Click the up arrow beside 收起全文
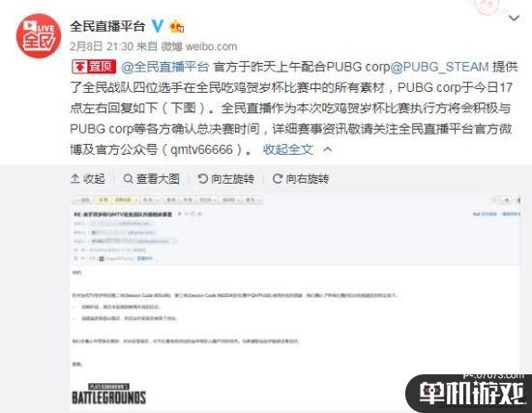 (x=328, y=149)
